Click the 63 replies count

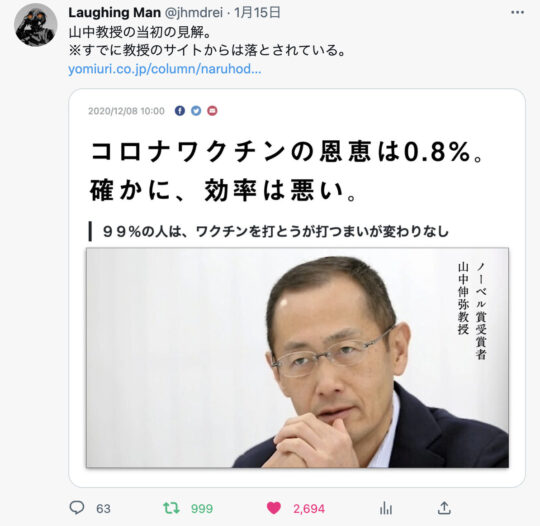pyautogui.click(x=103, y=509)
